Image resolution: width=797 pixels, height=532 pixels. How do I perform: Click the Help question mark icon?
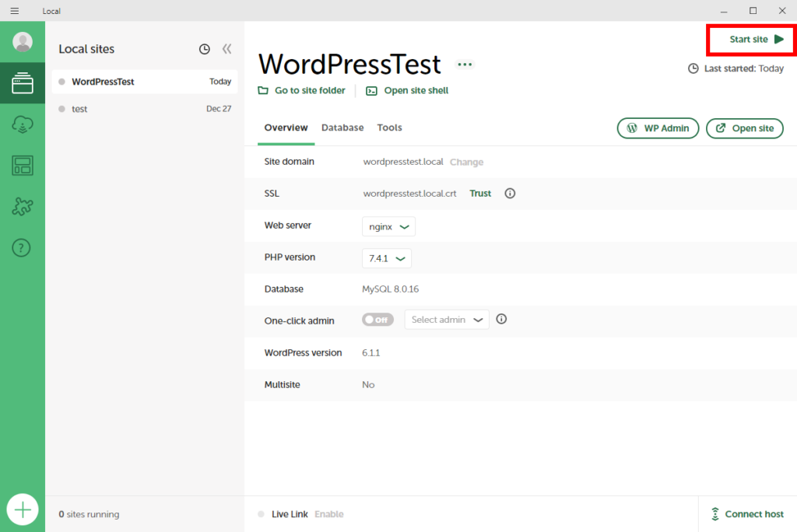[23, 248]
